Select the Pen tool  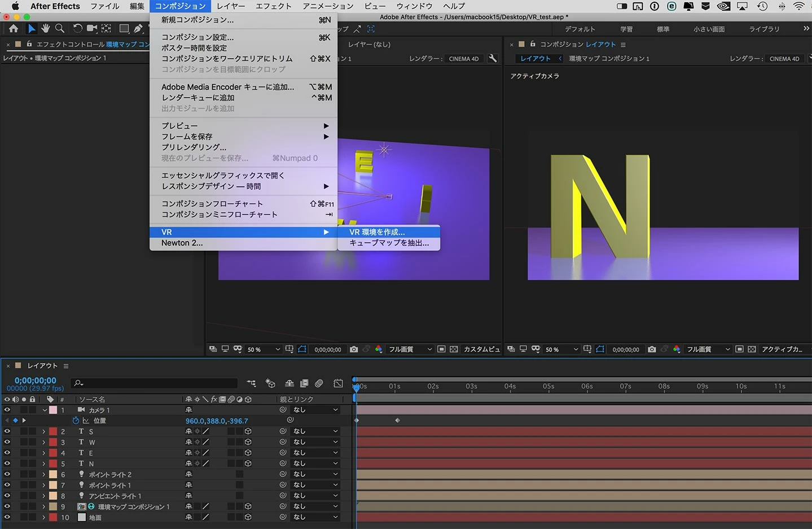click(138, 28)
